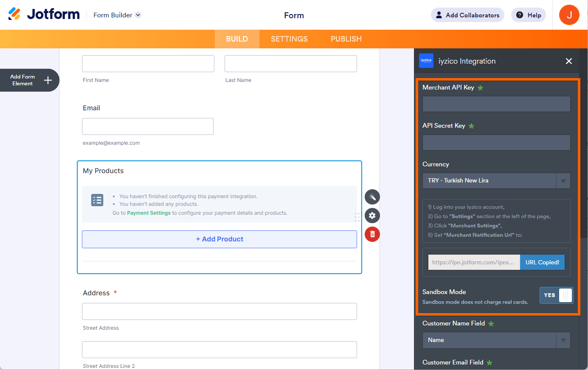Switch to the BUILD tab

click(237, 39)
